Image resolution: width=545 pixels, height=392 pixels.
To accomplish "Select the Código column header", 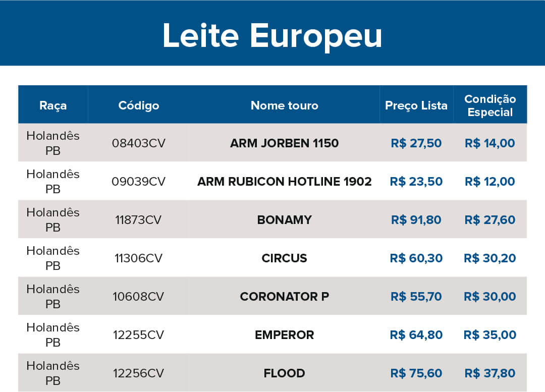I will click(x=139, y=105).
